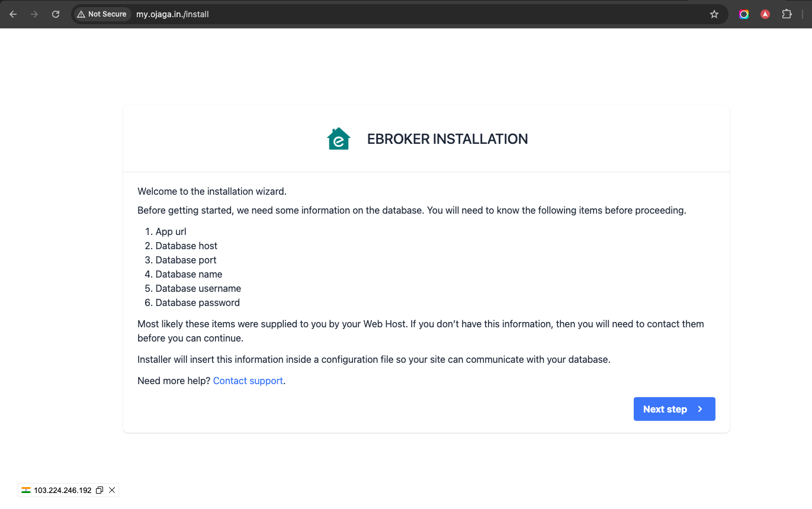Focus the address bar showing my.ojaga.in./install
The height and width of the screenshot is (509, 812).
click(355, 14)
